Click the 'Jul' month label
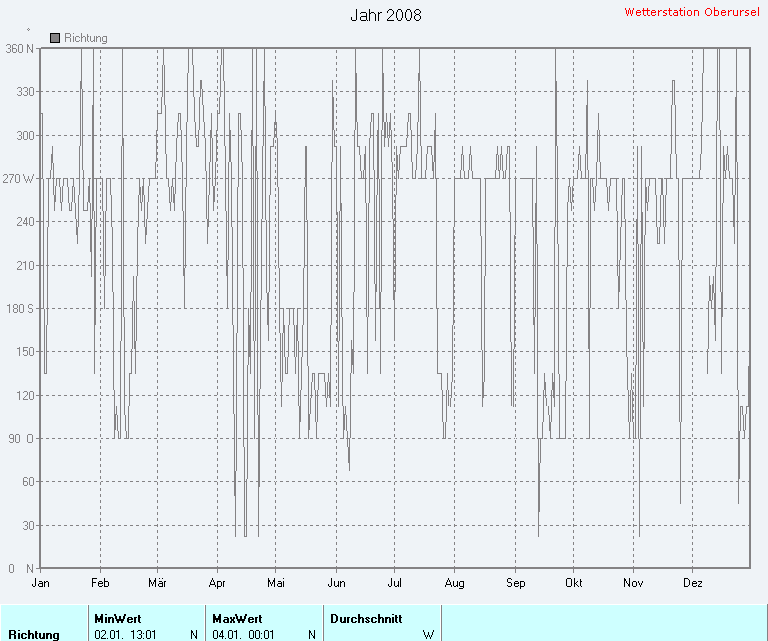This screenshot has width=768, height=641. pos(394,583)
